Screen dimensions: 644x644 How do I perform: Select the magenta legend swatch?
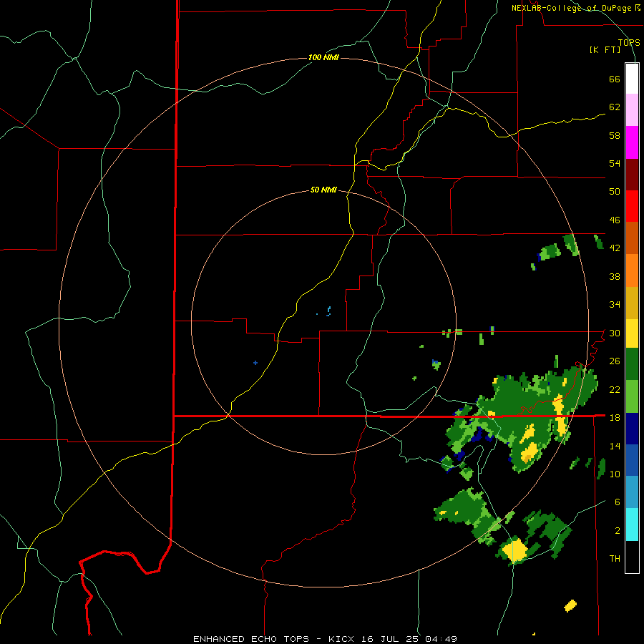click(x=632, y=142)
